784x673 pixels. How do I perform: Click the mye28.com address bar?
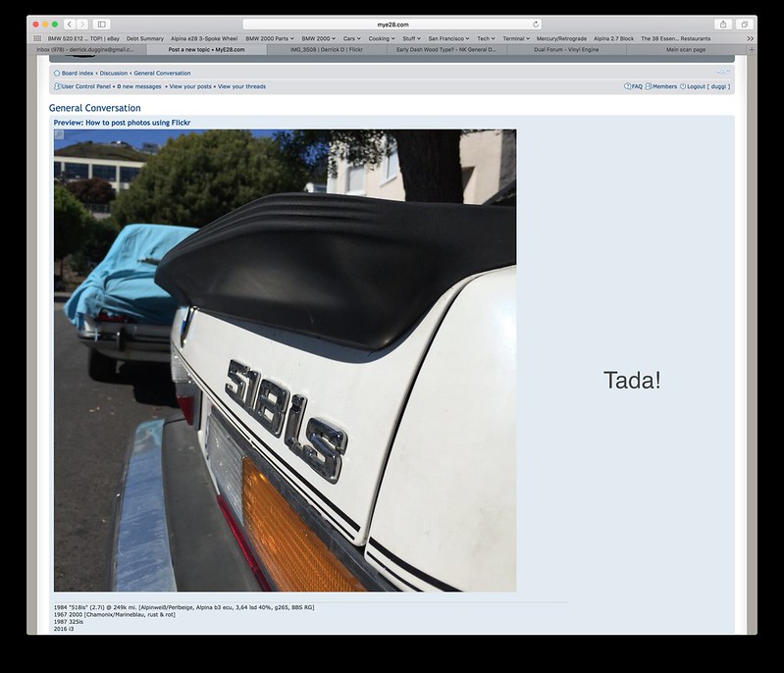pos(392,24)
